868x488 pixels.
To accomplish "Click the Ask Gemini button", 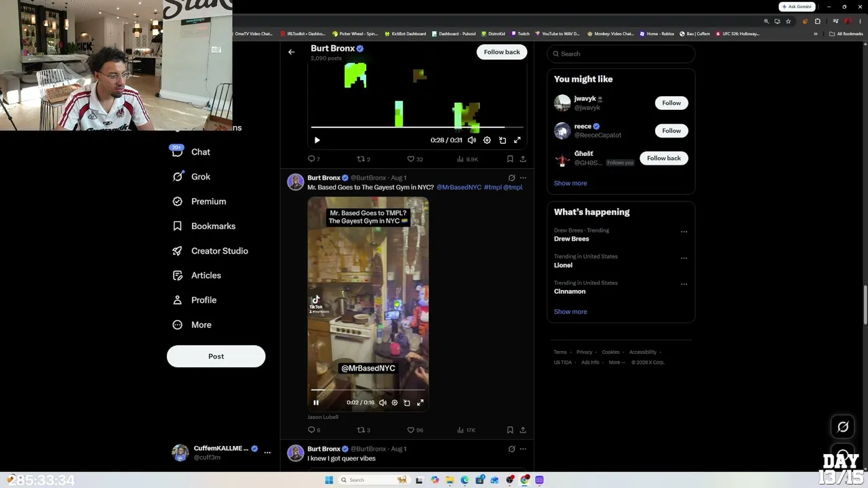I will pyautogui.click(x=796, y=7).
